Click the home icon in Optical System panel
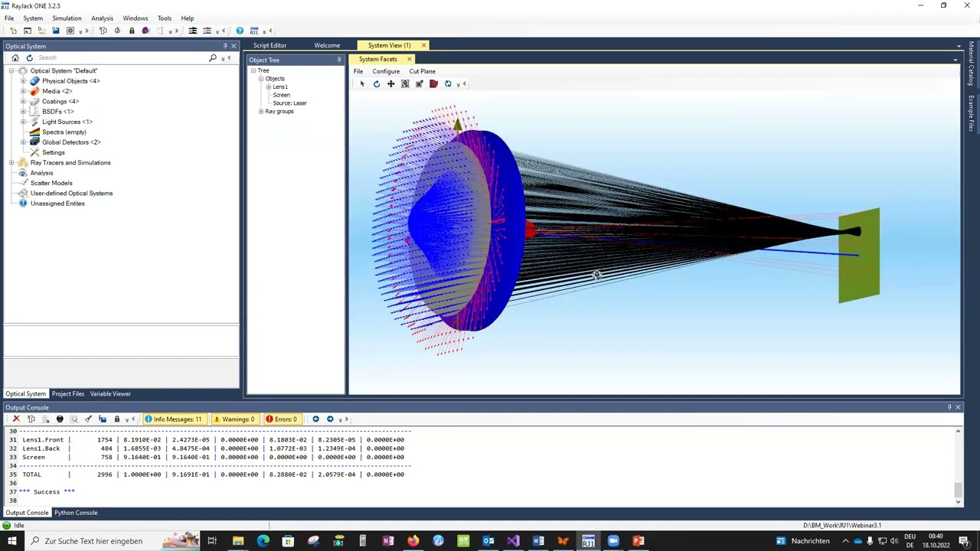Image resolution: width=980 pixels, height=551 pixels. point(15,57)
